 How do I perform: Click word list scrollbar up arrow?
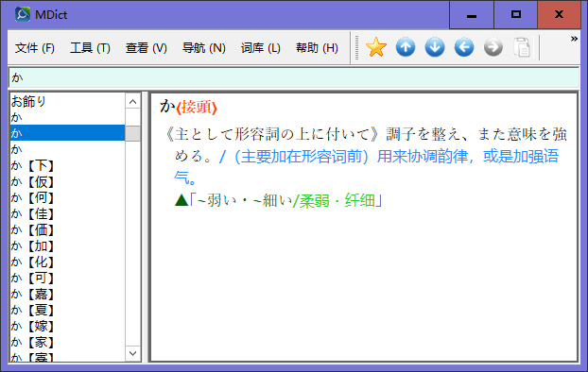pyautogui.click(x=132, y=101)
